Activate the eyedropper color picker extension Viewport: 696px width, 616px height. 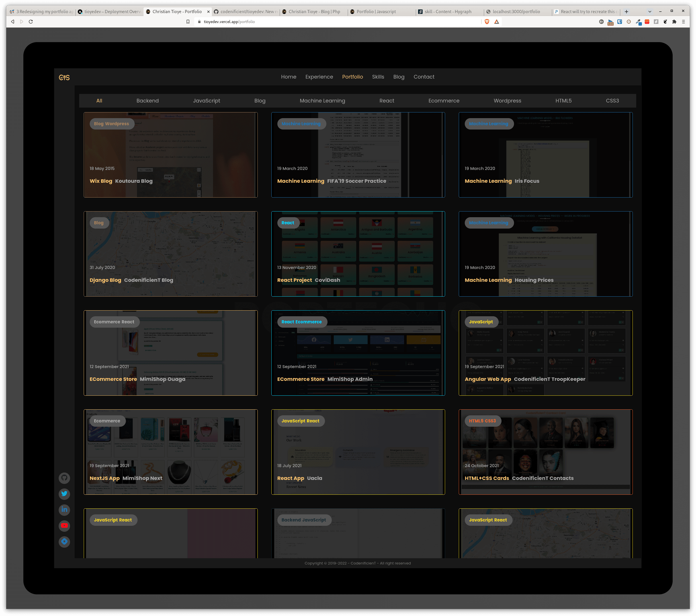pos(638,22)
